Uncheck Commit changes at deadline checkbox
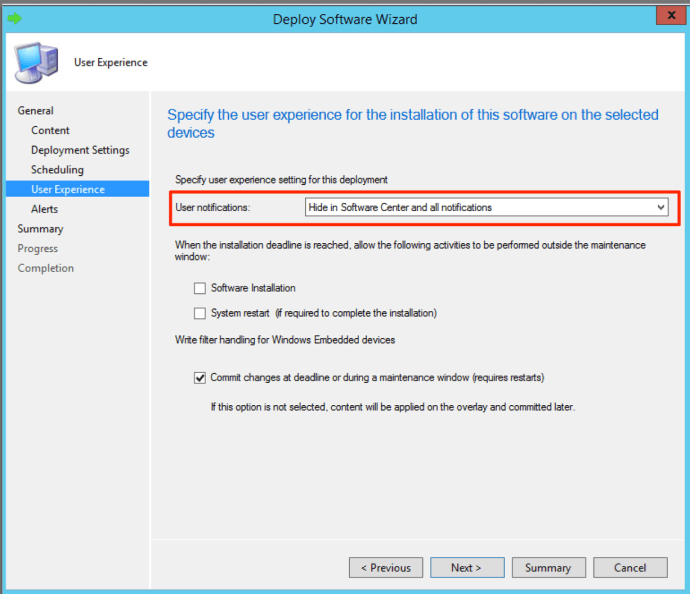The height and width of the screenshot is (594, 690). [x=200, y=378]
